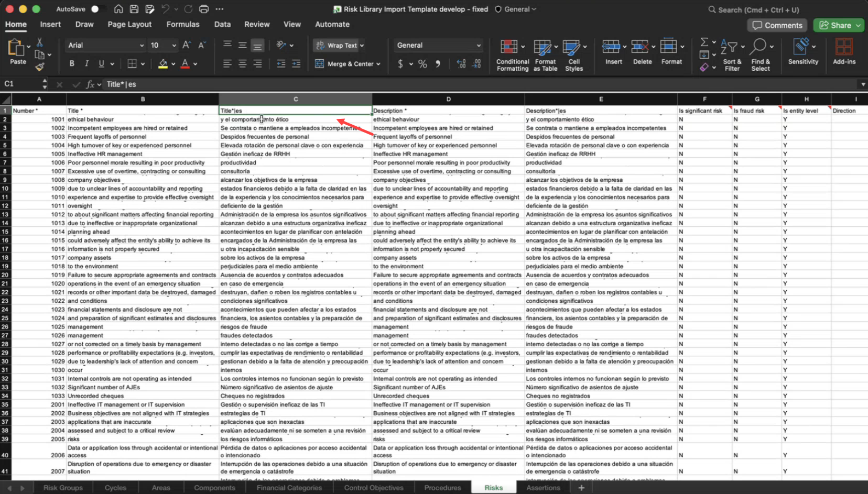The width and height of the screenshot is (868, 494).
Task: Open the Automate ribbon tab
Action: (x=332, y=24)
